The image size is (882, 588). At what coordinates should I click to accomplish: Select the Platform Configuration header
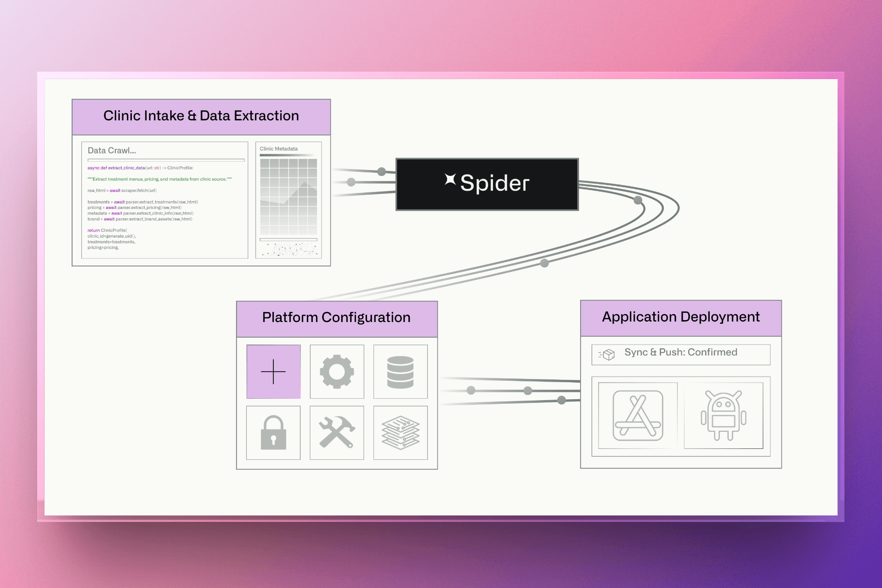[336, 318]
